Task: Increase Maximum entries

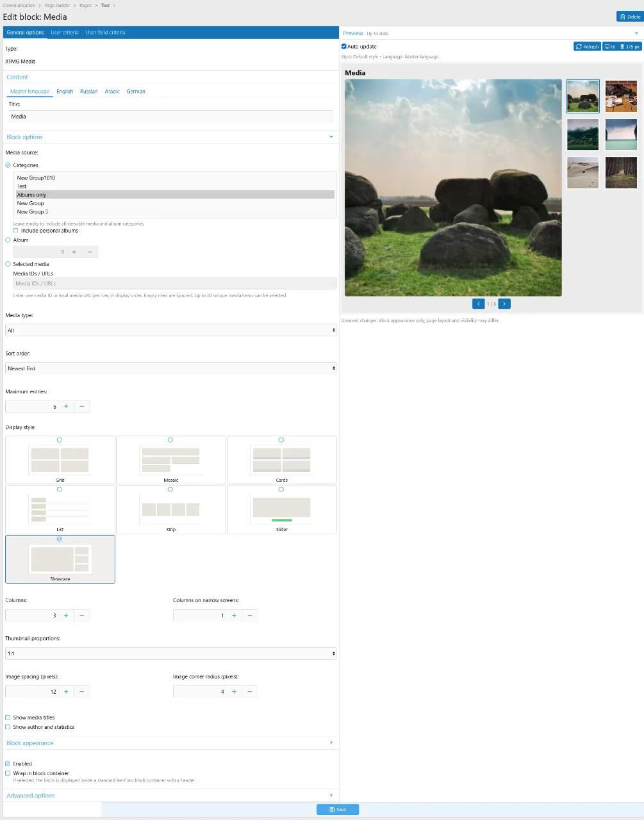Action: [66, 407]
